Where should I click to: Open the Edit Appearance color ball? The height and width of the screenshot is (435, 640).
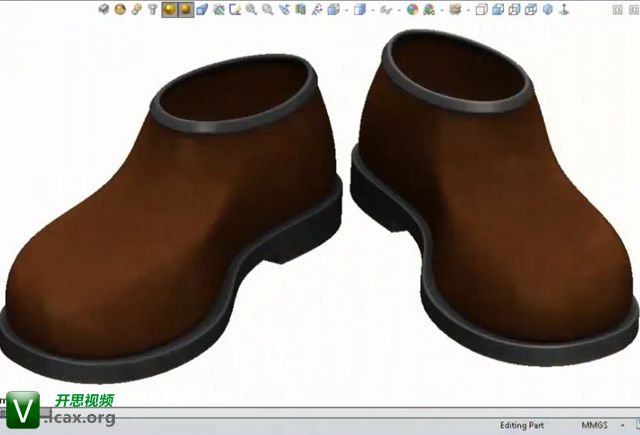[412, 9]
